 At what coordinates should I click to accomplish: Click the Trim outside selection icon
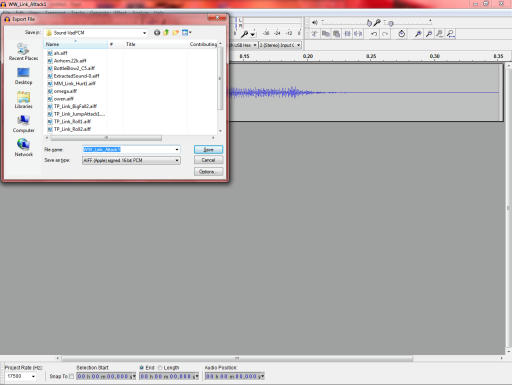pyautogui.click(x=347, y=34)
